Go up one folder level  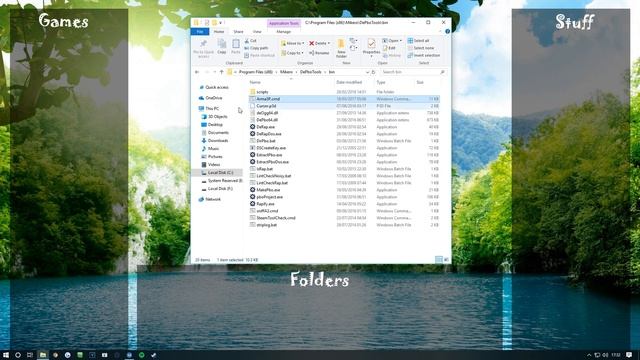(222, 72)
